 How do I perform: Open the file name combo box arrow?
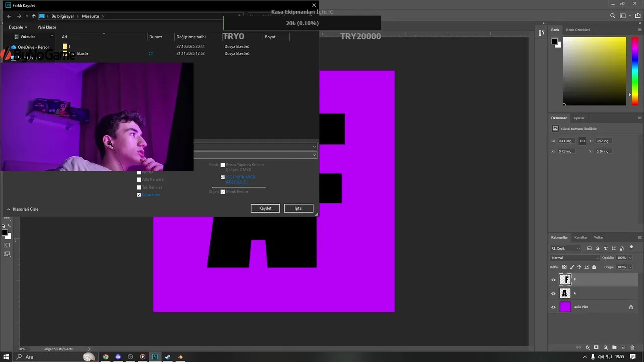pos(314,147)
